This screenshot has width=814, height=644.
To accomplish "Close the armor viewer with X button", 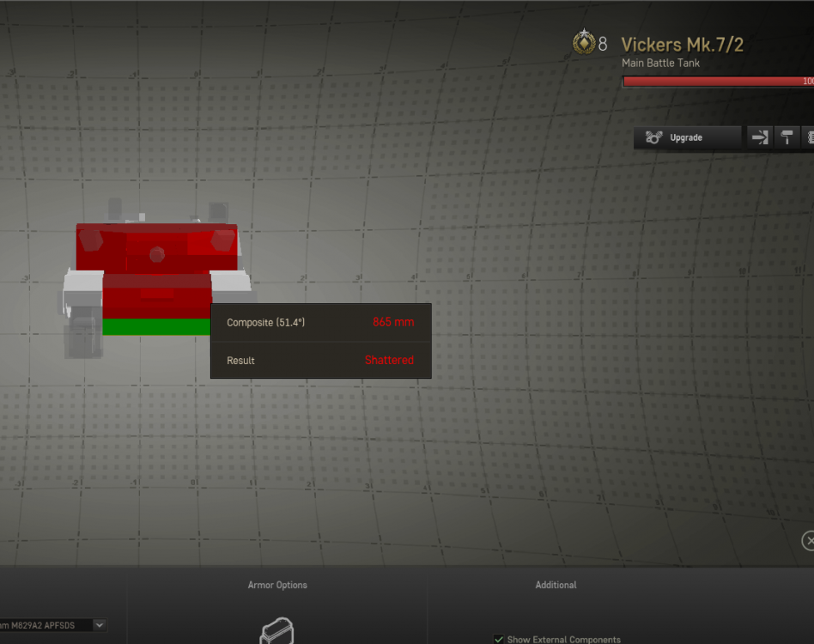I will [x=808, y=540].
